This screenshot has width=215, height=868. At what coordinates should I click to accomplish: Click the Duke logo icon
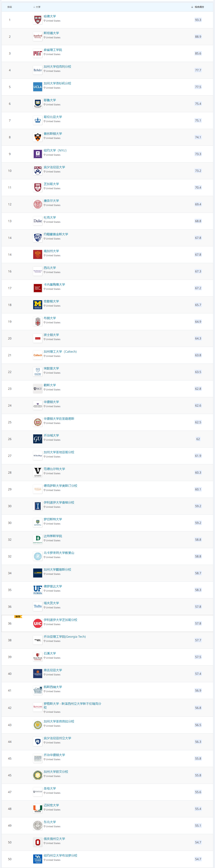point(37,221)
